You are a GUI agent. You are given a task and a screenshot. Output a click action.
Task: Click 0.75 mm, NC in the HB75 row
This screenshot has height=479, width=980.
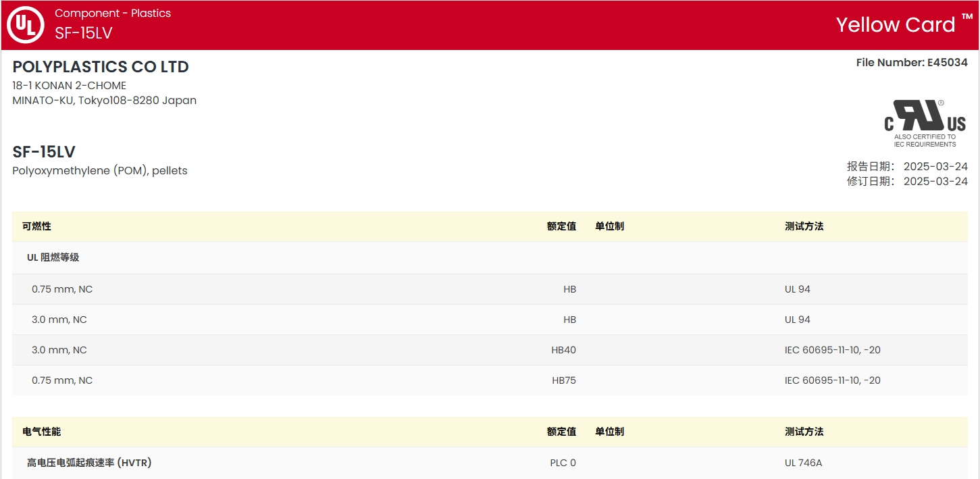coord(62,380)
